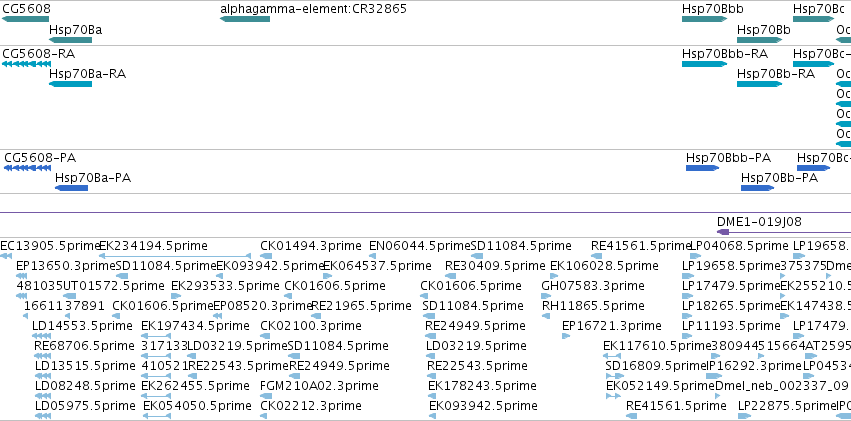Open the LD05975.5prime EST entry
Screen dimensions: 851x421
(x=85, y=405)
